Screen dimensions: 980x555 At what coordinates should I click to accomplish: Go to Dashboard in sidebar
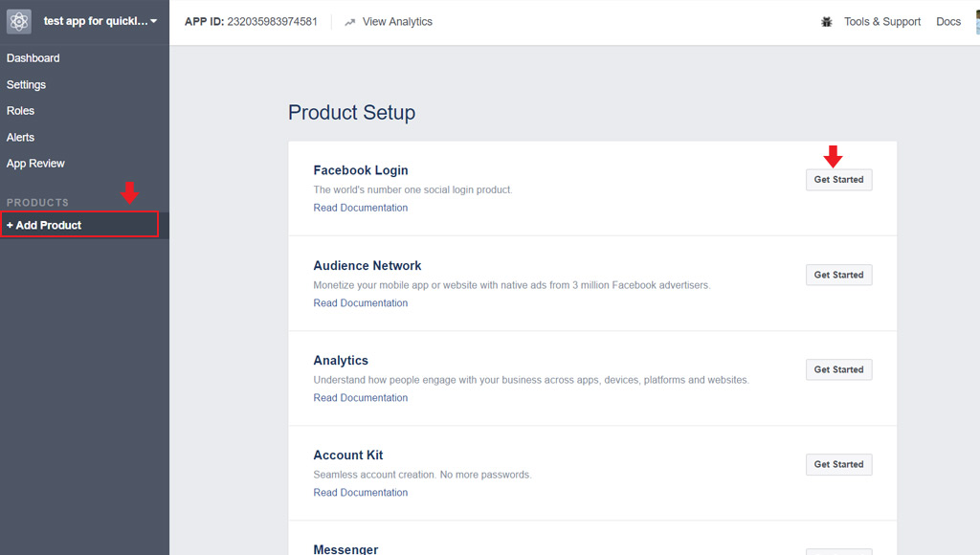(x=33, y=58)
